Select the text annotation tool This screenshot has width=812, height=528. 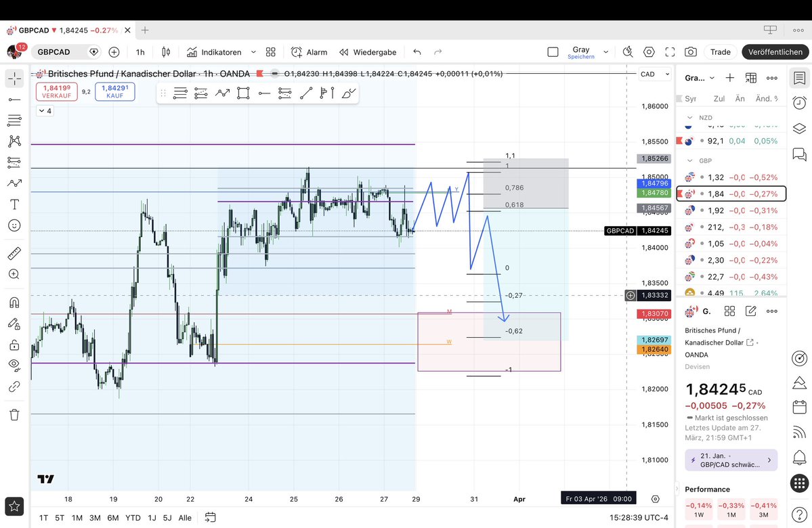14,204
